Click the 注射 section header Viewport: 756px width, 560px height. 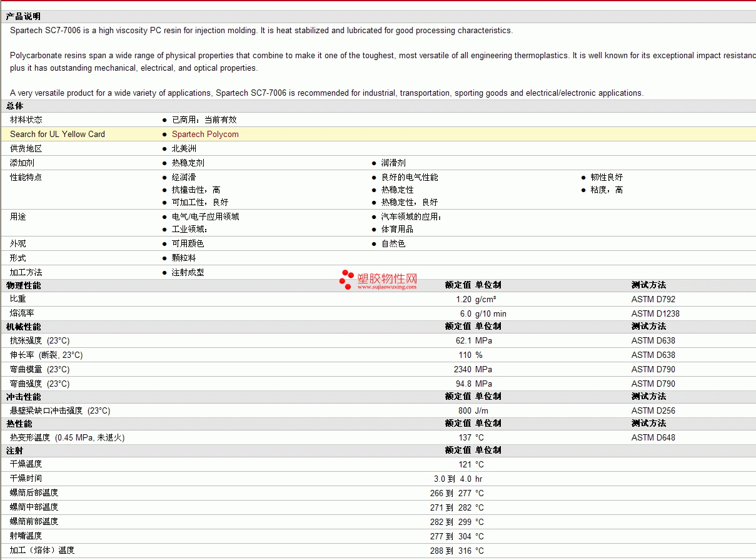click(x=14, y=451)
